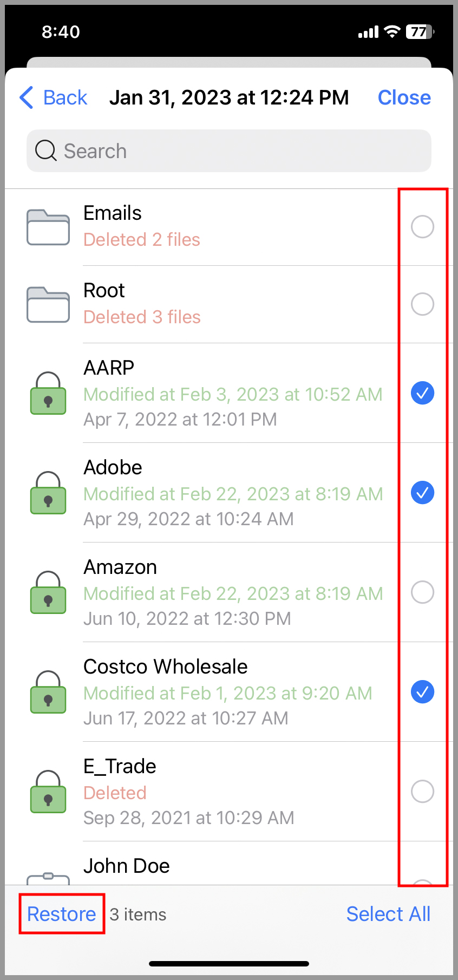Image resolution: width=458 pixels, height=980 pixels.
Task: Click the Root folder icon
Action: tap(48, 304)
